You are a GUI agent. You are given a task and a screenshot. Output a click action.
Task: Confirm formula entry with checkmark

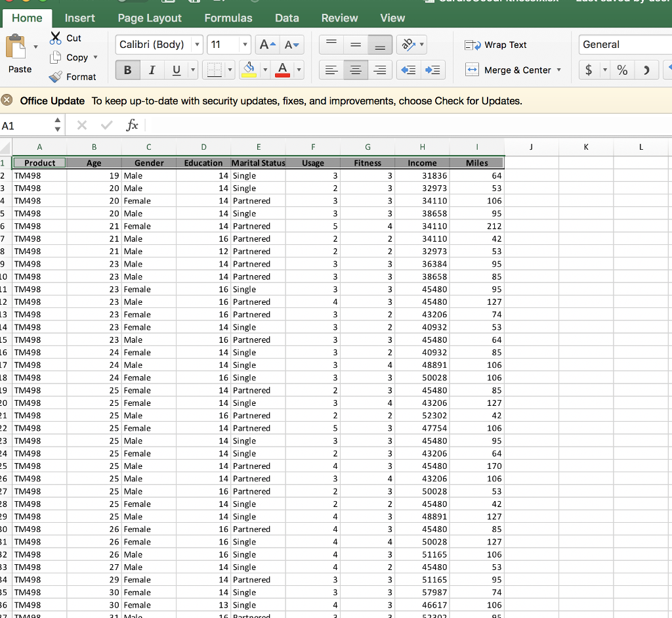pyautogui.click(x=107, y=125)
